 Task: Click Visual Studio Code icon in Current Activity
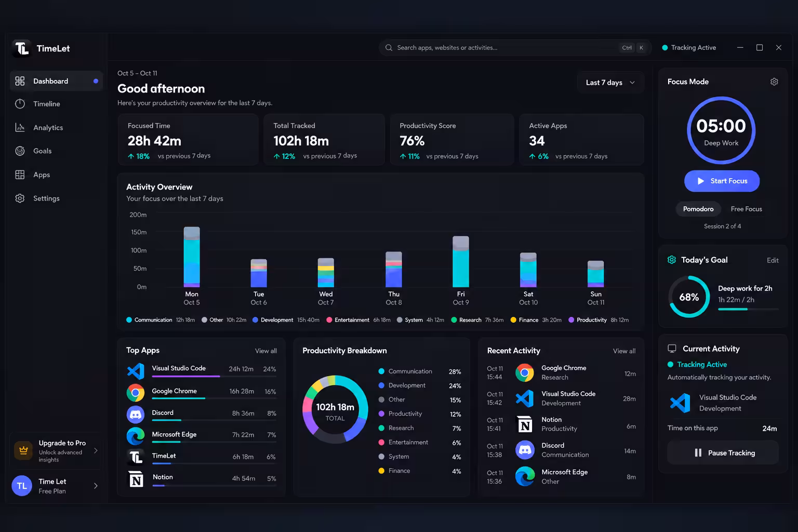coord(680,403)
